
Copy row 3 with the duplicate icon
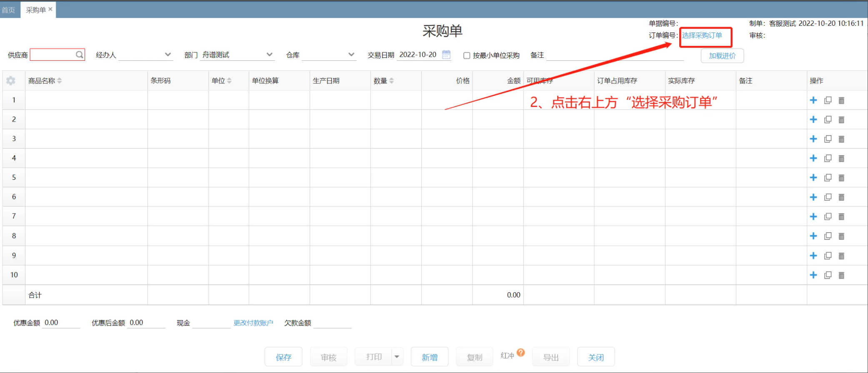pos(828,139)
